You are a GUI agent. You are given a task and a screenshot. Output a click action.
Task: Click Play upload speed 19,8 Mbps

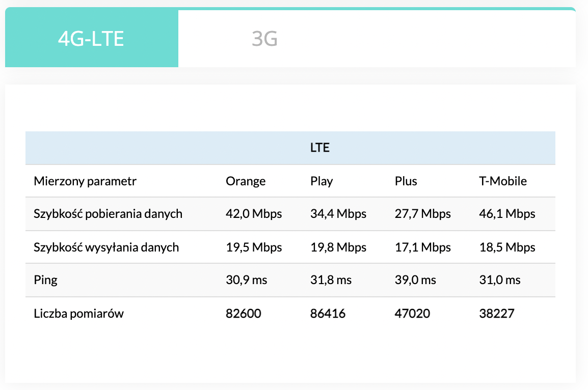tap(338, 247)
